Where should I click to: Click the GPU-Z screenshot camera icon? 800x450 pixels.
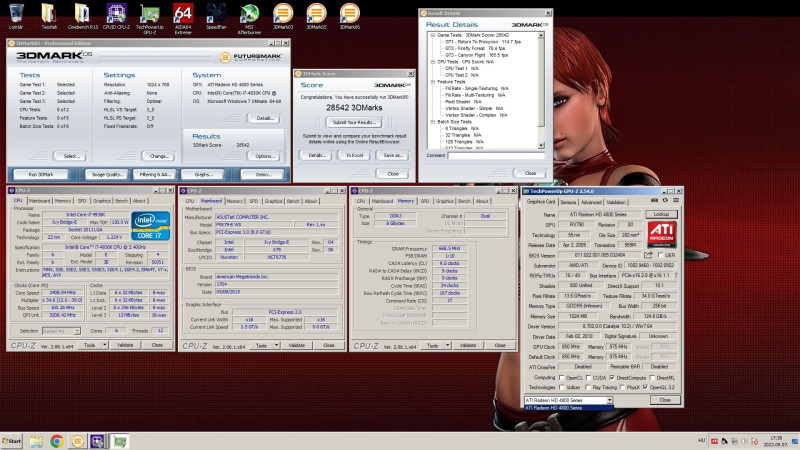[655, 201]
